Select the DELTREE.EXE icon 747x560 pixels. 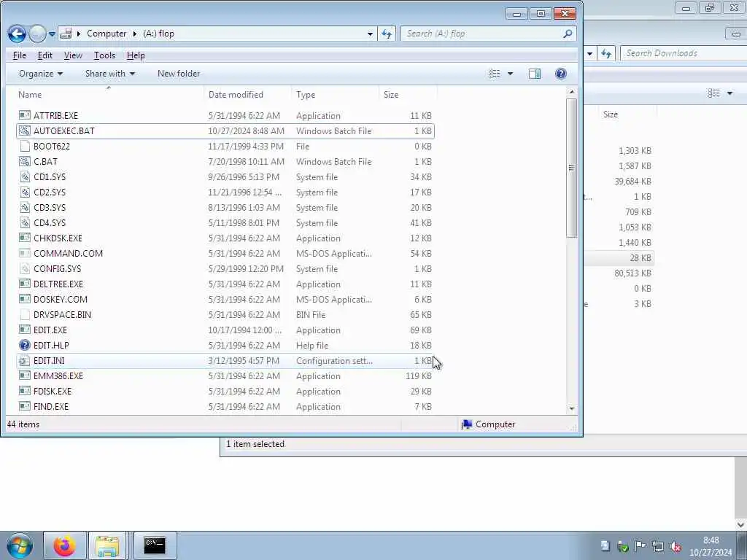click(25, 284)
